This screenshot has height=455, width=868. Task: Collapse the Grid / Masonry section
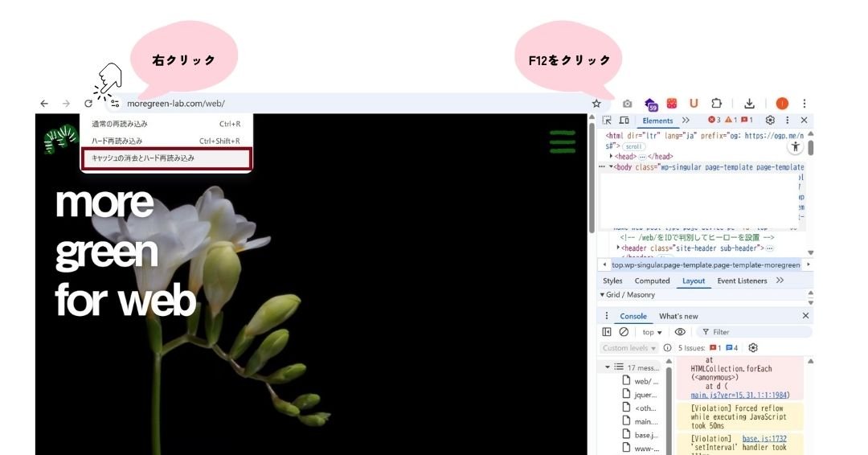point(604,295)
